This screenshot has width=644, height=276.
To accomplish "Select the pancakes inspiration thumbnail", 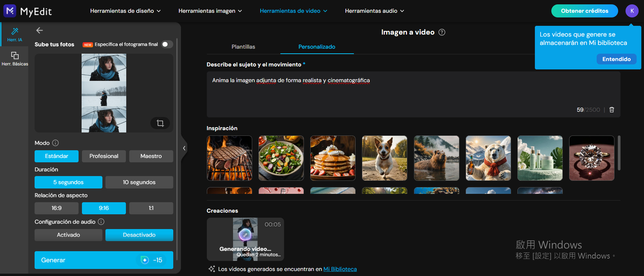I will 333,158.
